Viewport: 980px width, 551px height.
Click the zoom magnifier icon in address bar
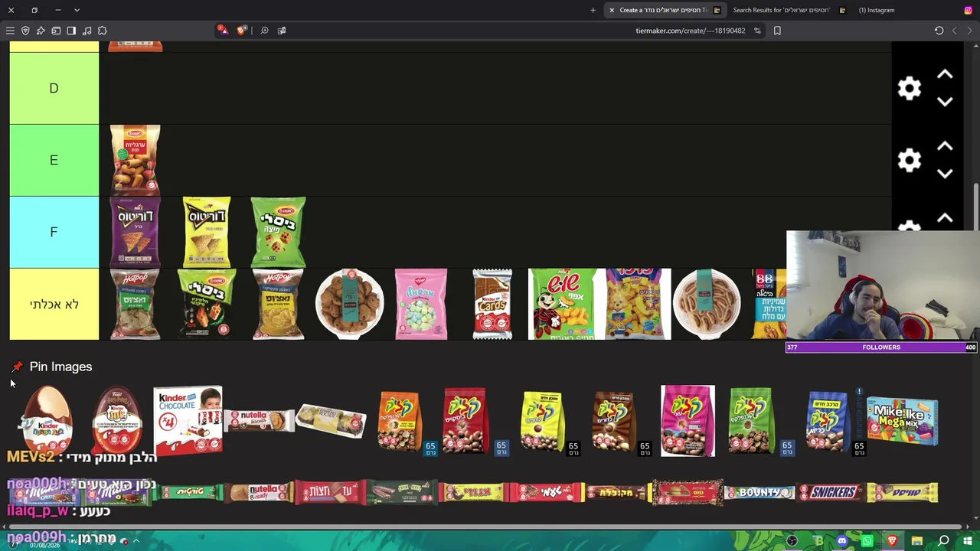pos(264,31)
